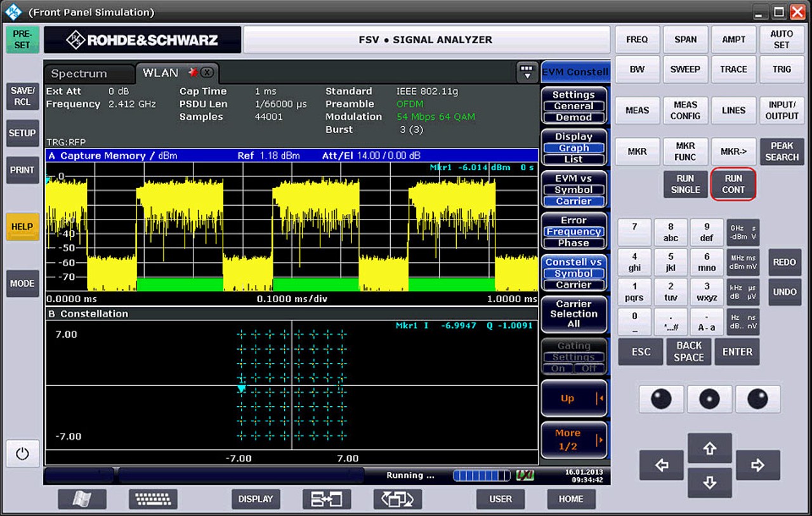
Task: Click the MKR key
Action: 637,152
